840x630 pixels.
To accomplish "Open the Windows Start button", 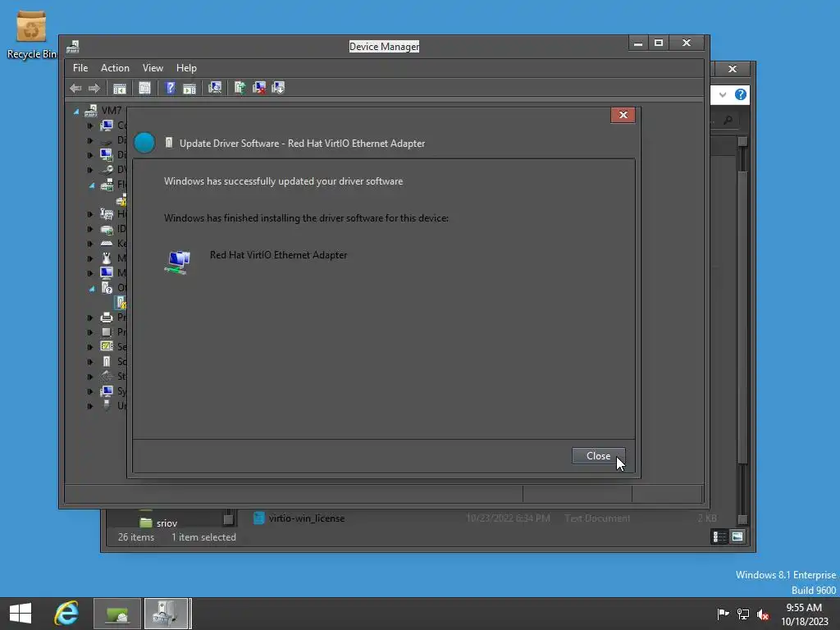I will [x=21, y=614].
